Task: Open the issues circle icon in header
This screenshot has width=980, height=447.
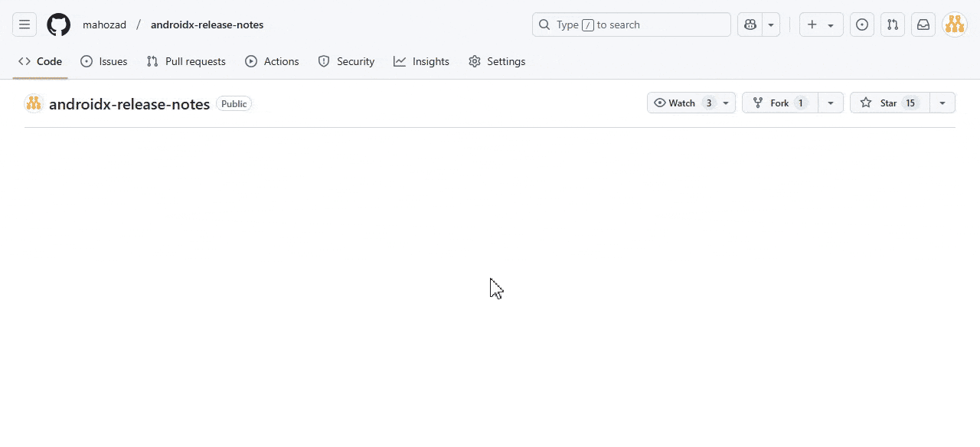Action: point(862,24)
